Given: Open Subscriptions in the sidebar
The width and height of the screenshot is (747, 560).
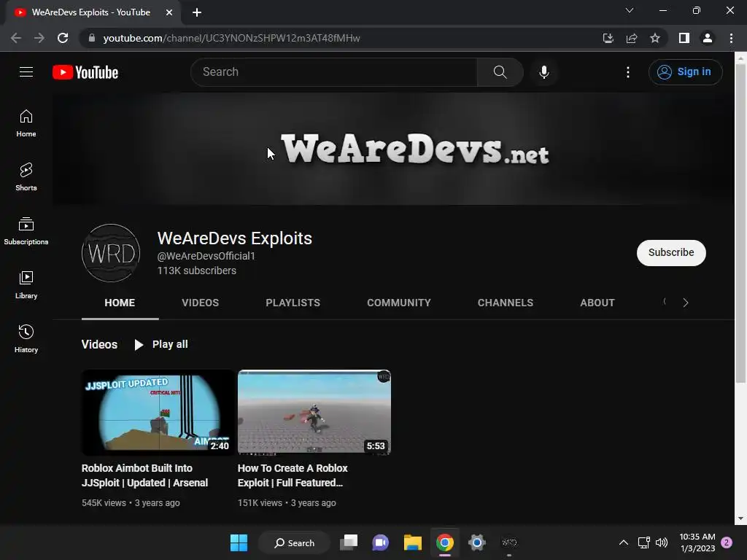Looking at the screenshot, I should coord(26,231).
